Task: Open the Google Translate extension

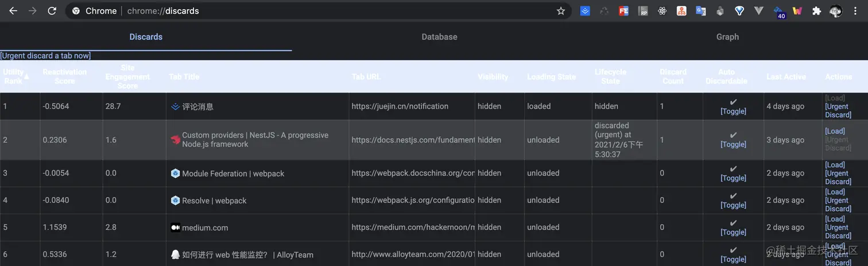Action: [x=700, y=11]
